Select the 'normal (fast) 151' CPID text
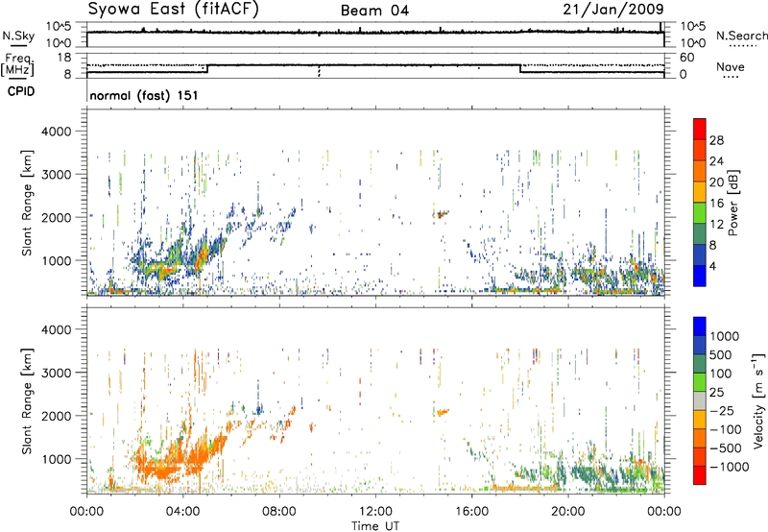 click(143, 95)
